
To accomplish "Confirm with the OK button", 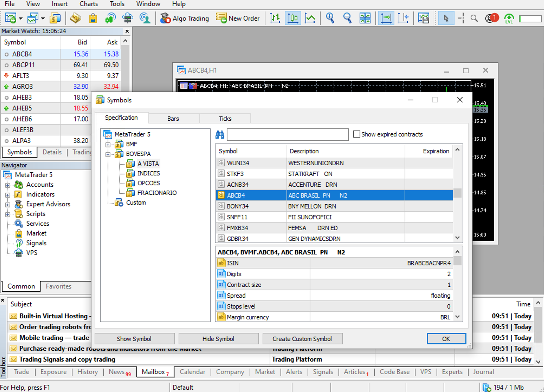I will 446,339.
